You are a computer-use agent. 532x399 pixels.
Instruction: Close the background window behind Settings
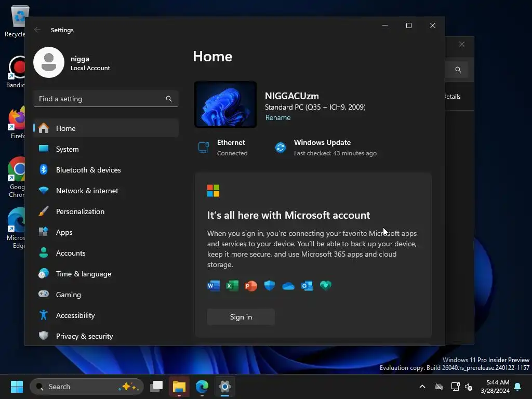462,45
